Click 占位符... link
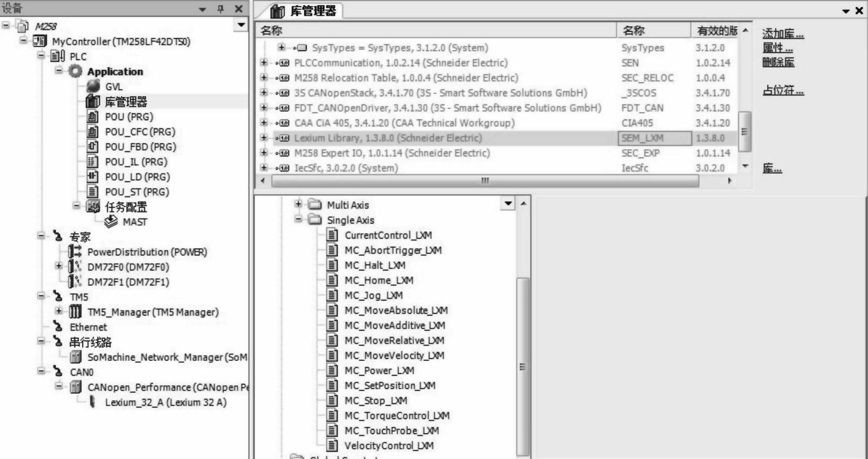Viewport: 868px width, 459px height. coord(783,90)
